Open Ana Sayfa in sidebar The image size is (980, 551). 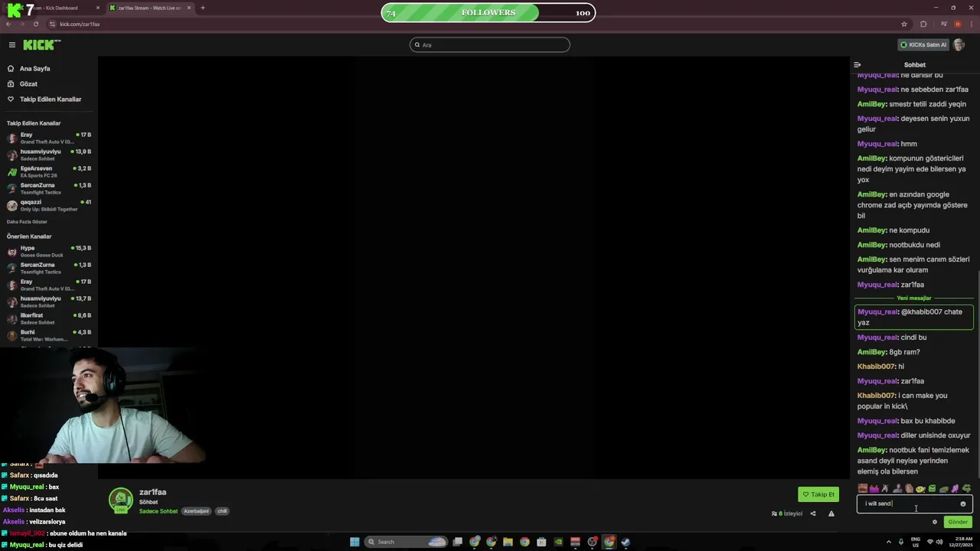click(x=34, y=69)
